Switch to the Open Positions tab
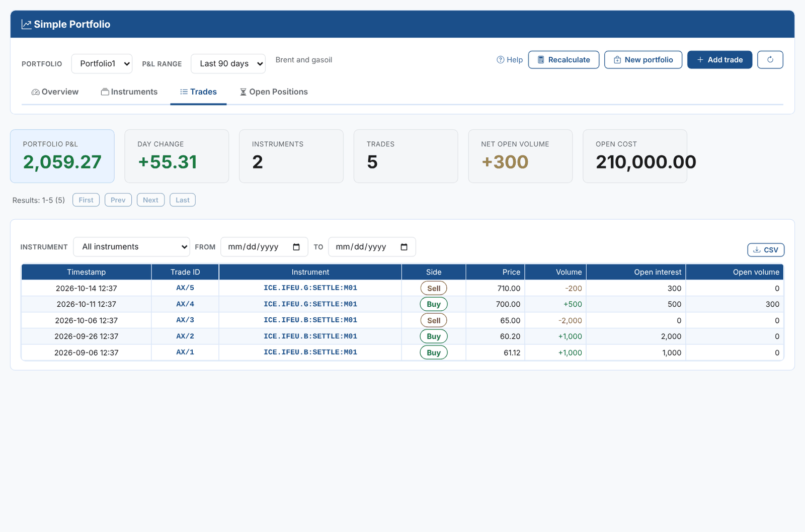Screen dimensions: 805x532 point(274,92)
